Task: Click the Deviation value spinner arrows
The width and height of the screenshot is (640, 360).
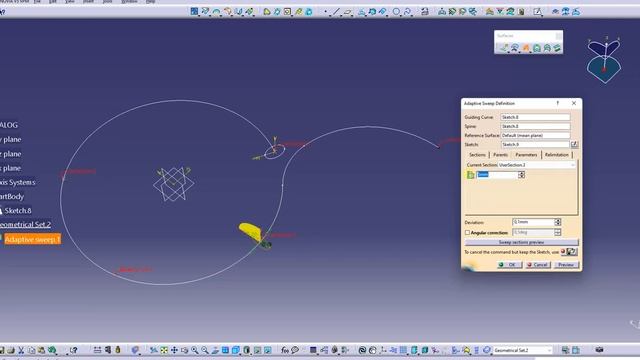Action: [558, 222]
